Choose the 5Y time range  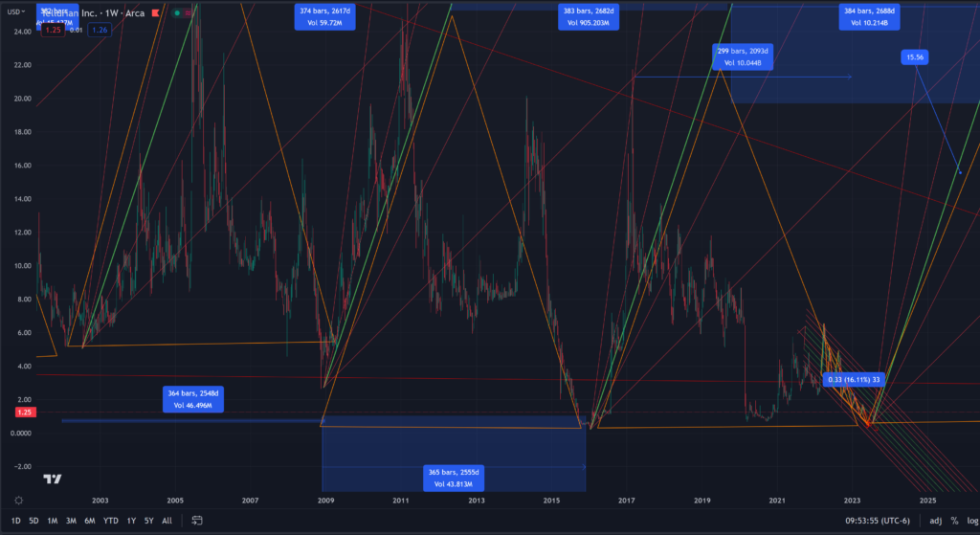(147, 521)
